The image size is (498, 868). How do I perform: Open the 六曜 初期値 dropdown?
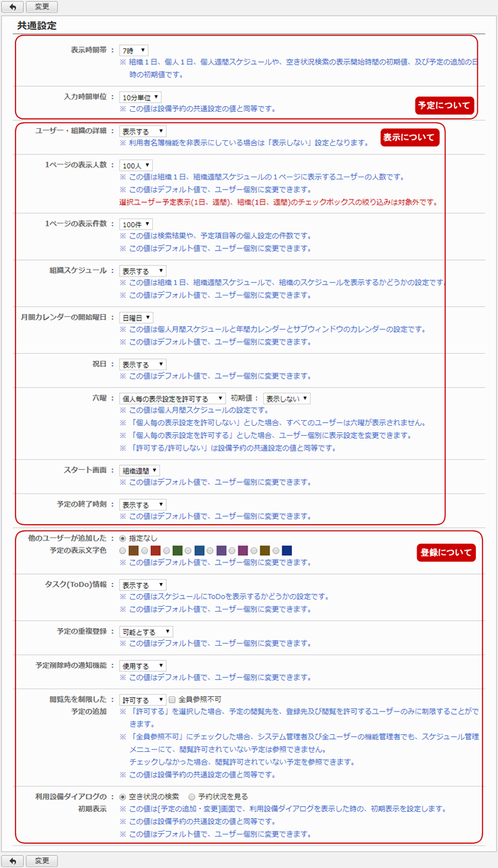pyautogui.click(x=286, y=399)
